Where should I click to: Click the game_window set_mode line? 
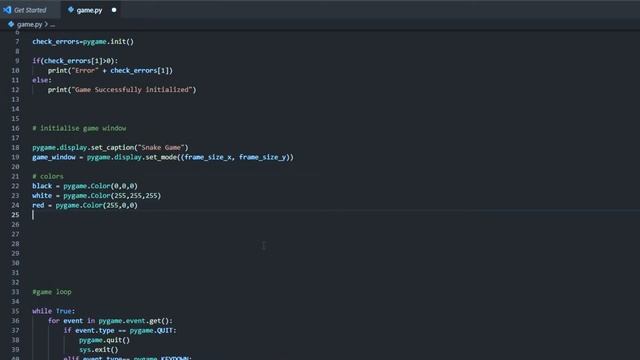(163, 157)
